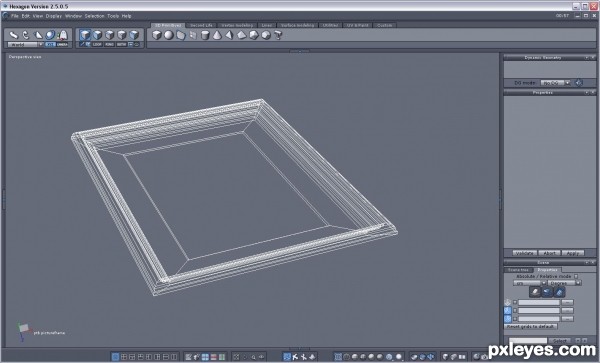This screenshot has width=600, height=363.
Task: Open the Edit menu
Action: tap(26, 16)
